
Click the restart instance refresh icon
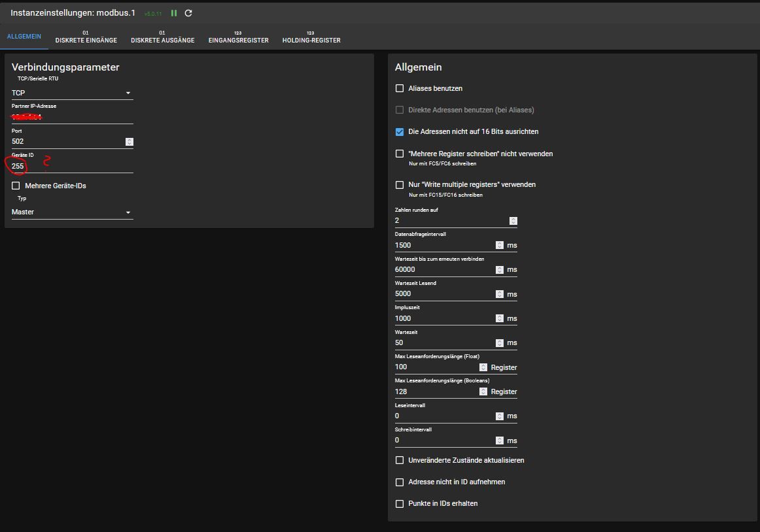click(188, 13)
